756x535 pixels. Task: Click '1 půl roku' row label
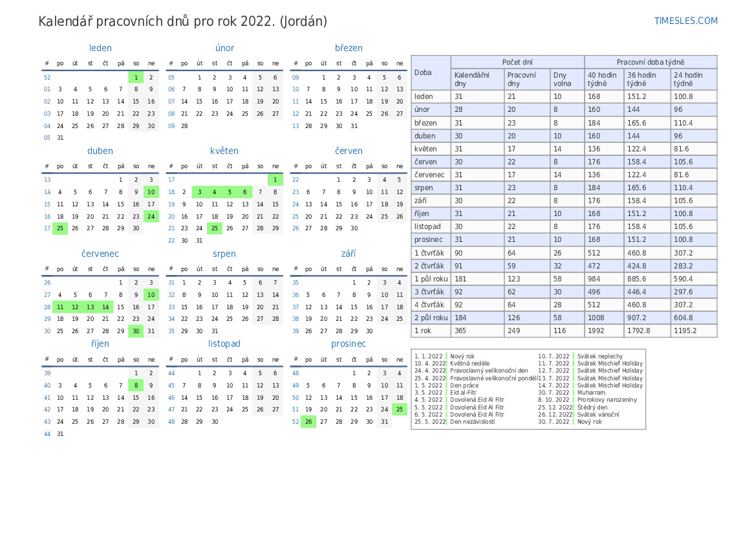[x=431, y=279]
